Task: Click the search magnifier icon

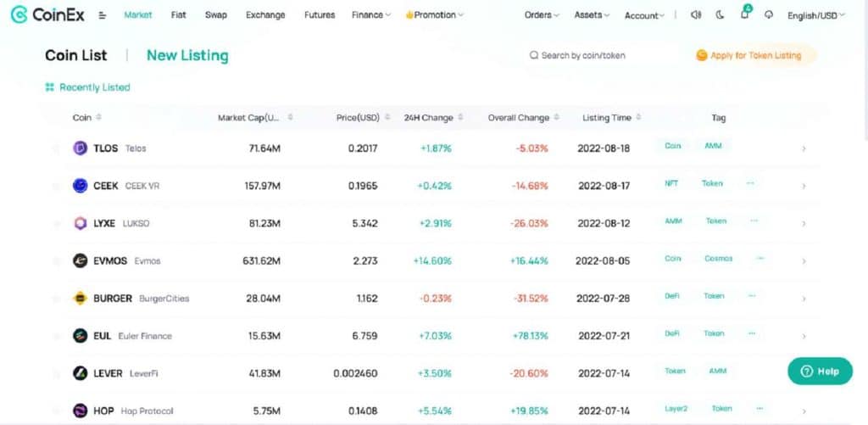Action: [x=534, y=55]
